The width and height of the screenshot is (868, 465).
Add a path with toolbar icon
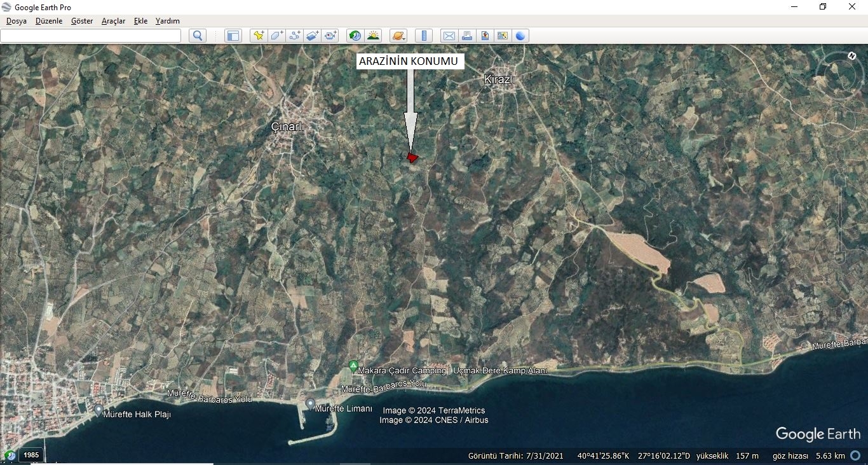point(295,36)
